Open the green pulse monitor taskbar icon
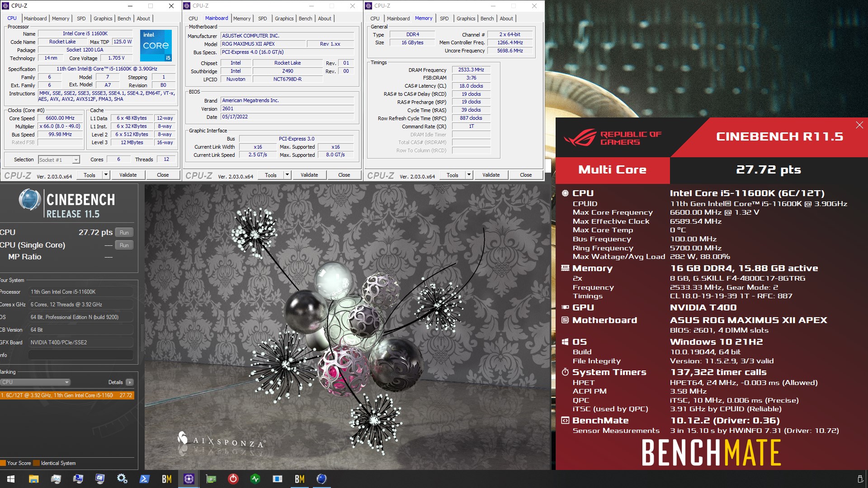Image resolution: width=868 pixels, height=488 pixels. point(255,479)
